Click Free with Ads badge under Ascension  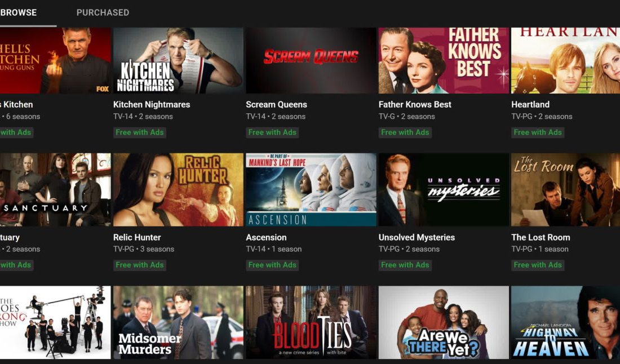pos(272,265)
